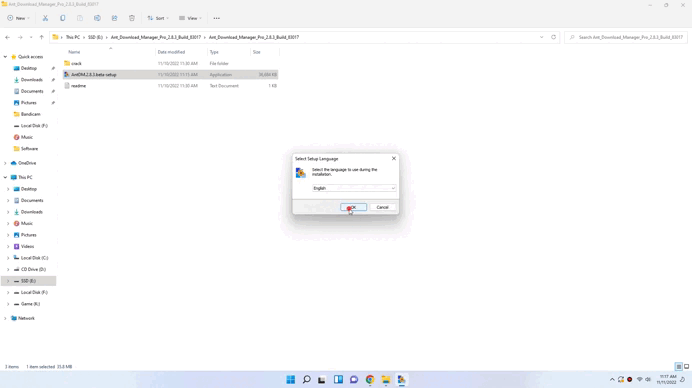This screenshot has width=692, height=388.
Task: Click the Share icon in toolbar
Action: click(x=114, y=18)
